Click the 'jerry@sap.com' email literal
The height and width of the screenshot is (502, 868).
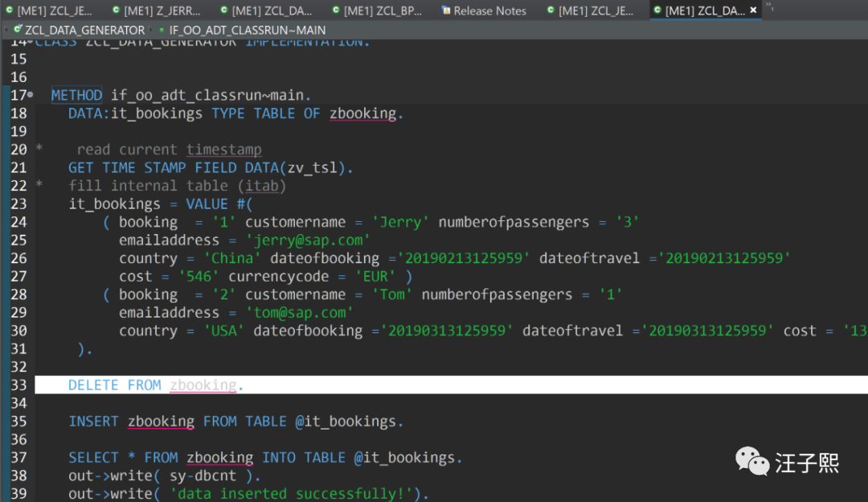tap(308, 241)
